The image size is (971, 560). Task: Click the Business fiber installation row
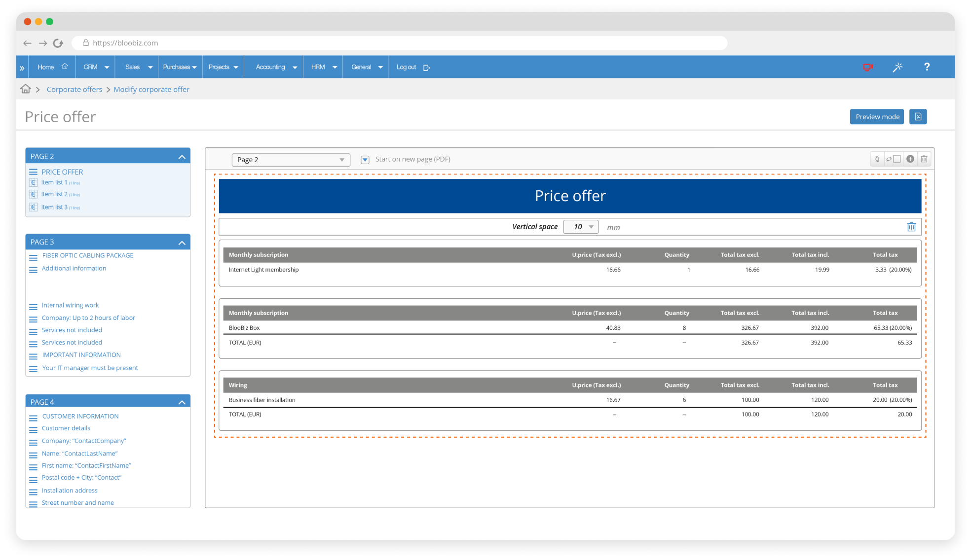point(570,400)
